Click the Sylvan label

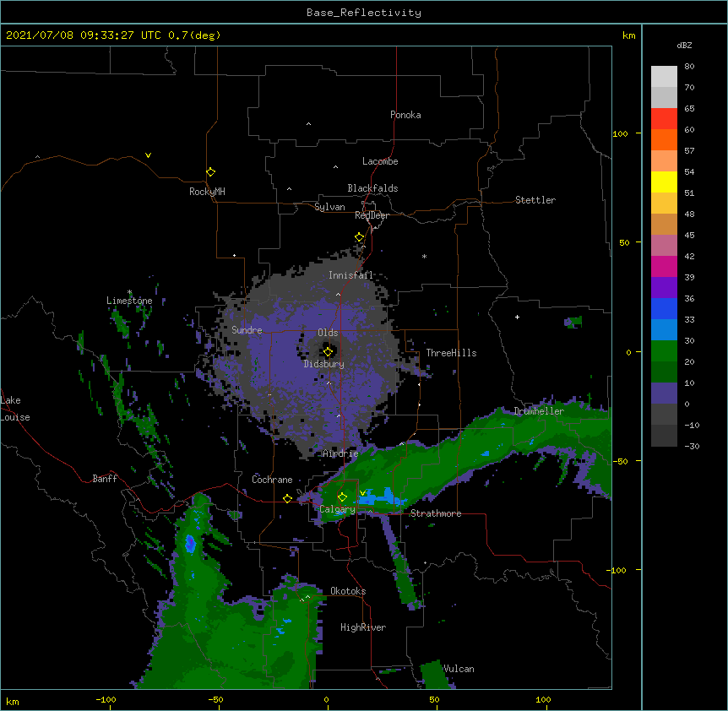click(329, 207)
